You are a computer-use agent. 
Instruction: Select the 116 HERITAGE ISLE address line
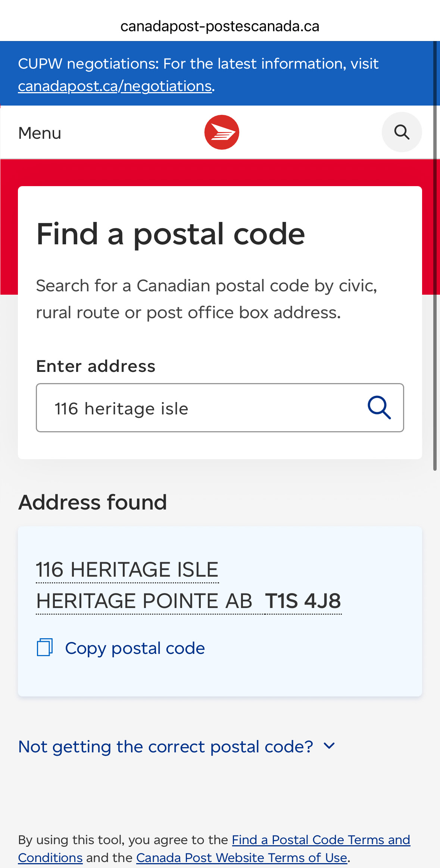(x=127, y=570)
